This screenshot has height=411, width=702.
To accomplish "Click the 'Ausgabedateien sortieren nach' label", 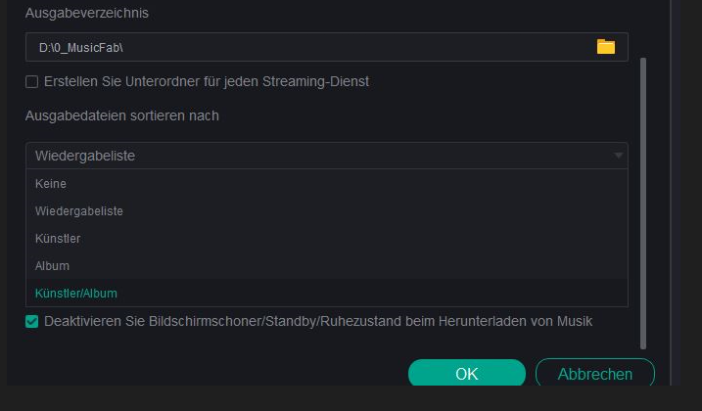I will point(122,116).
